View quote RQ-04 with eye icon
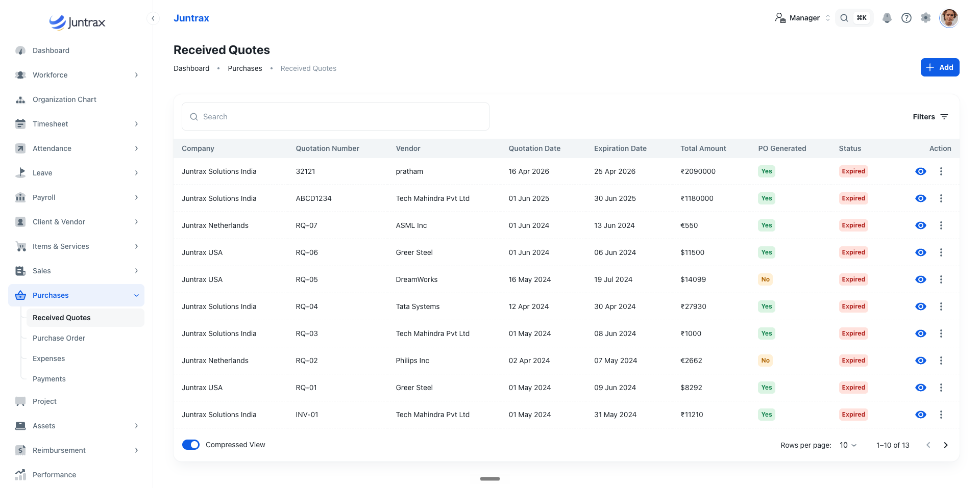 921,306
